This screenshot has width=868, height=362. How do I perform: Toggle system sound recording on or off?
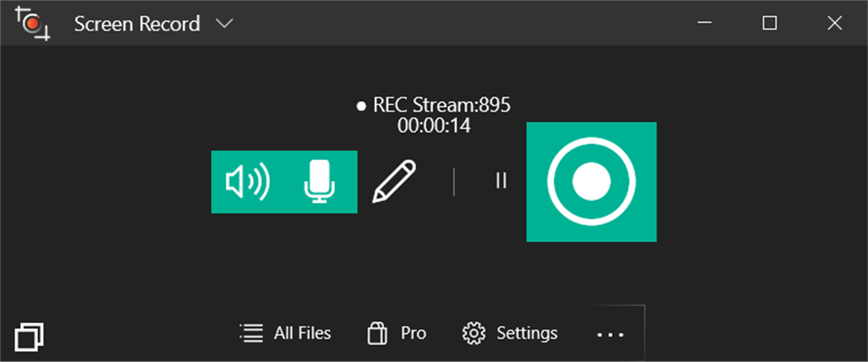pyautogui.click(x=248, y=181)
